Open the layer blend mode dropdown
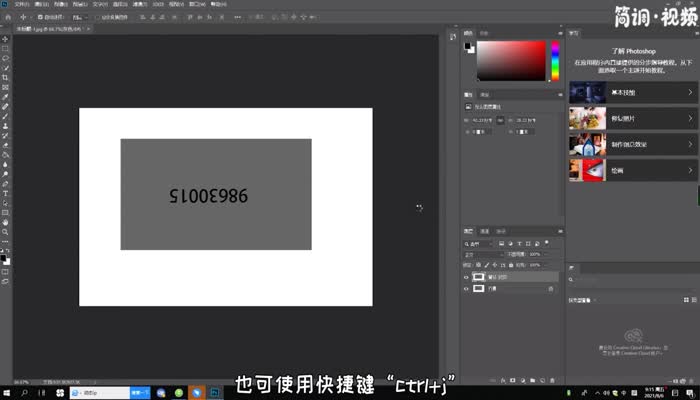The height and width of the screenshot is (400, 700). 480,254
